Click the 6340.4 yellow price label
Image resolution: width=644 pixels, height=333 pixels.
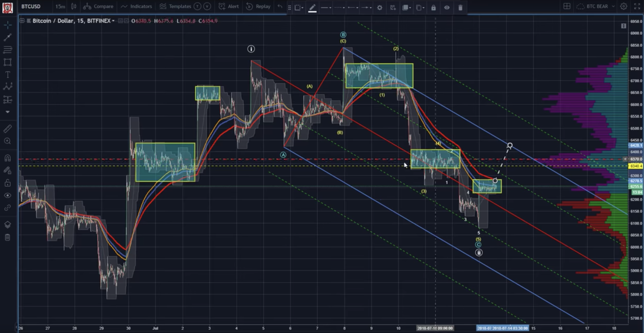(x=636, y=166)
